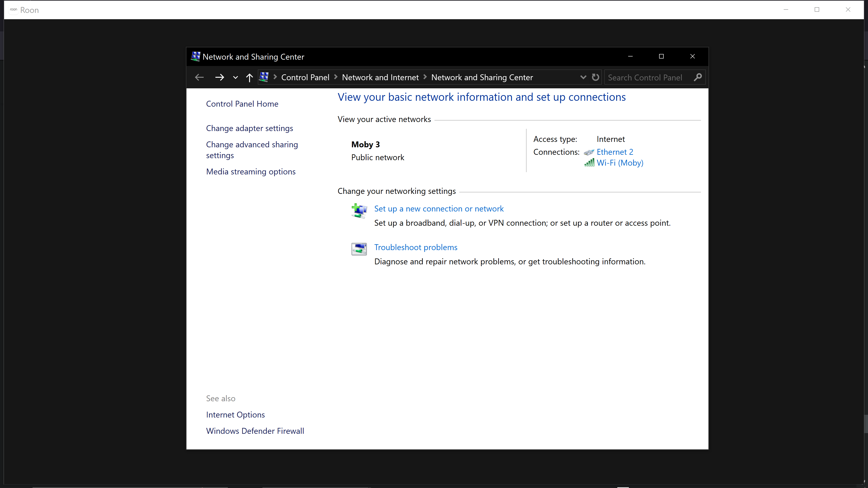868x488 pixels.
Task: Maximize the Network and Sharing Center window
Action: 661,56
